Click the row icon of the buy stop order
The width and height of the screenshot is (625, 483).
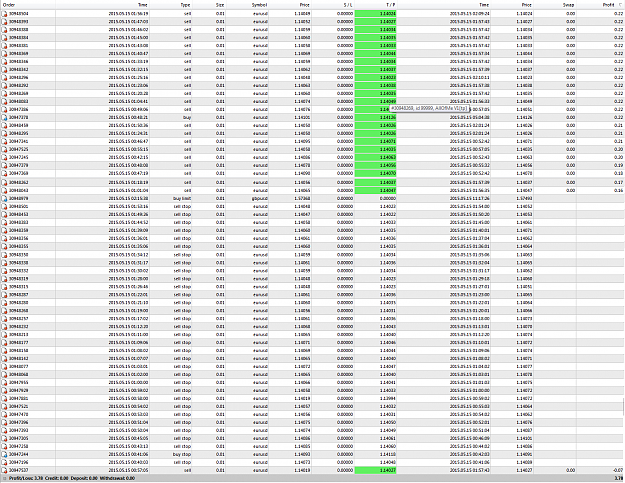pos(4,454)
